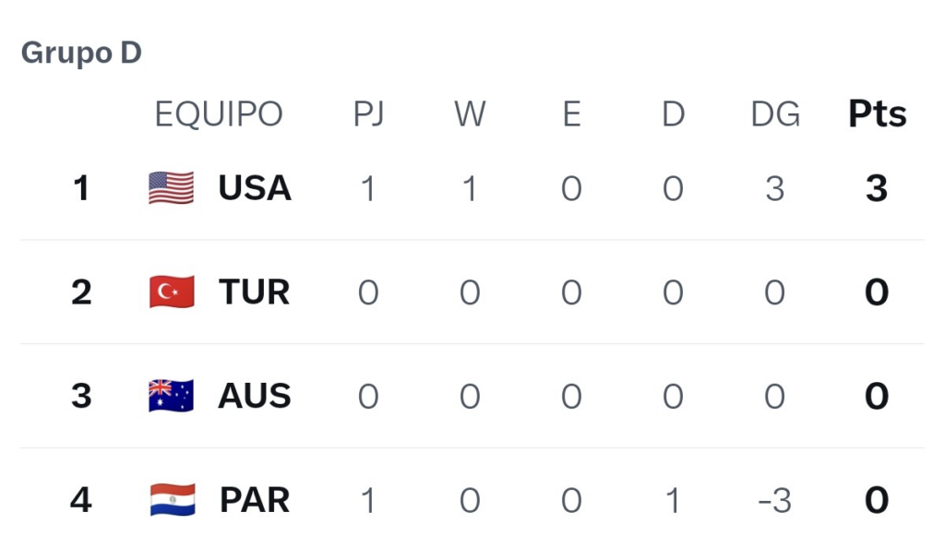The height and width of the screenshot is (560, 945).
Task: Click the rank number 4
Action: (x=81, y=500)
